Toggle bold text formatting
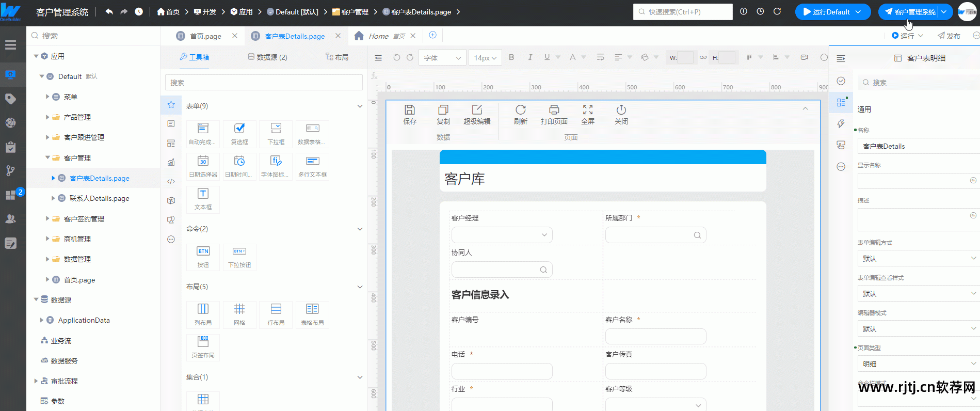980x411 pixels. point(511,57)
